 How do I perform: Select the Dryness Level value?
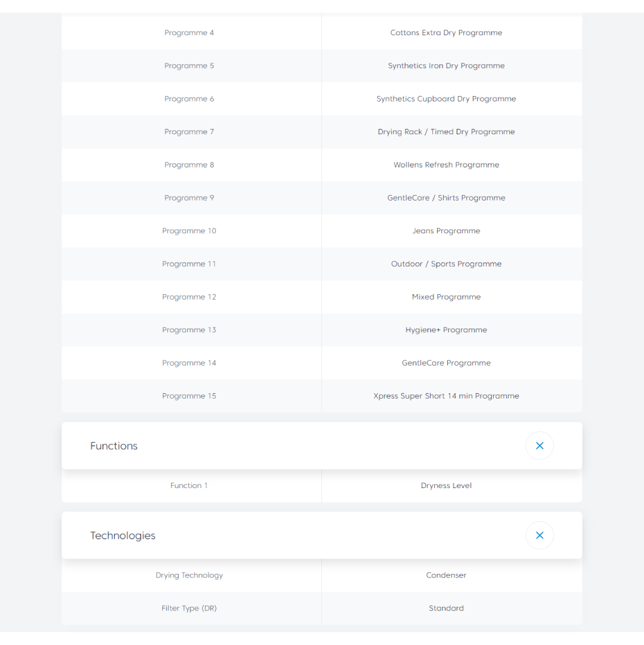tap(446, 486)
